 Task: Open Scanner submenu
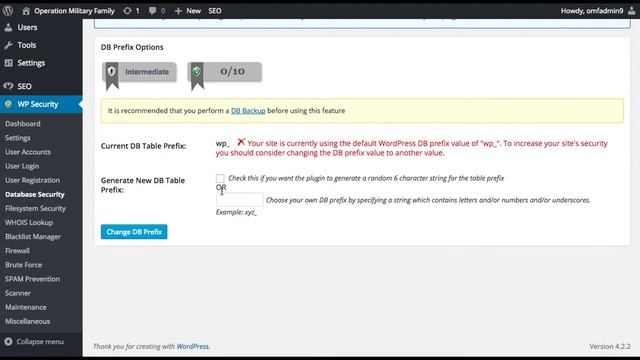pos(18,293)
